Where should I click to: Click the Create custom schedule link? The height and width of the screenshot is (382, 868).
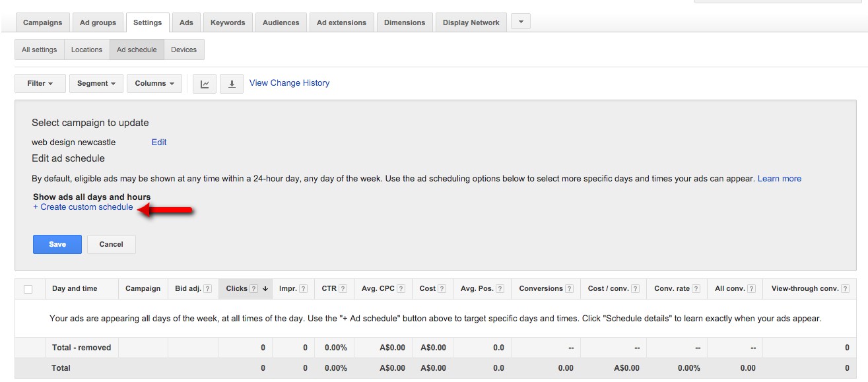point(83,207)
